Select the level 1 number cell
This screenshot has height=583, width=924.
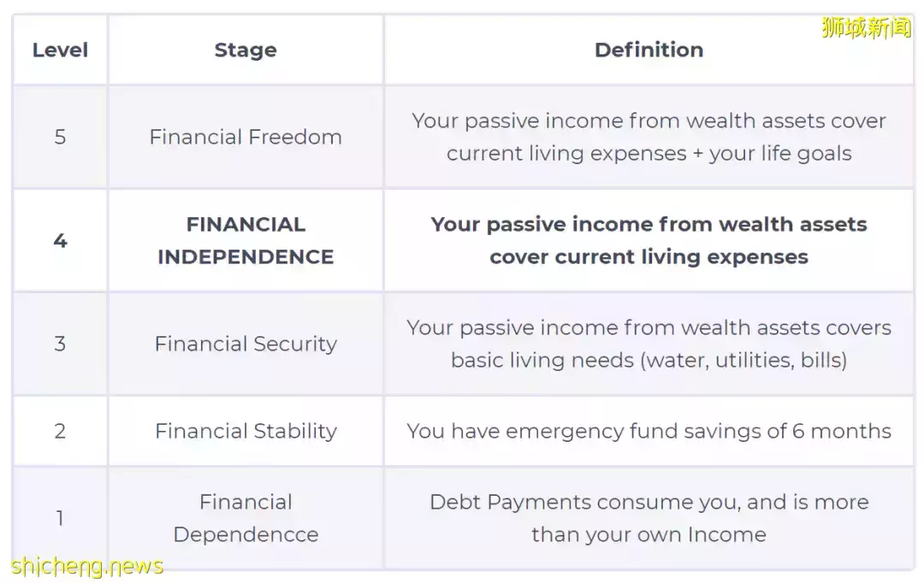tap(60, 517)
